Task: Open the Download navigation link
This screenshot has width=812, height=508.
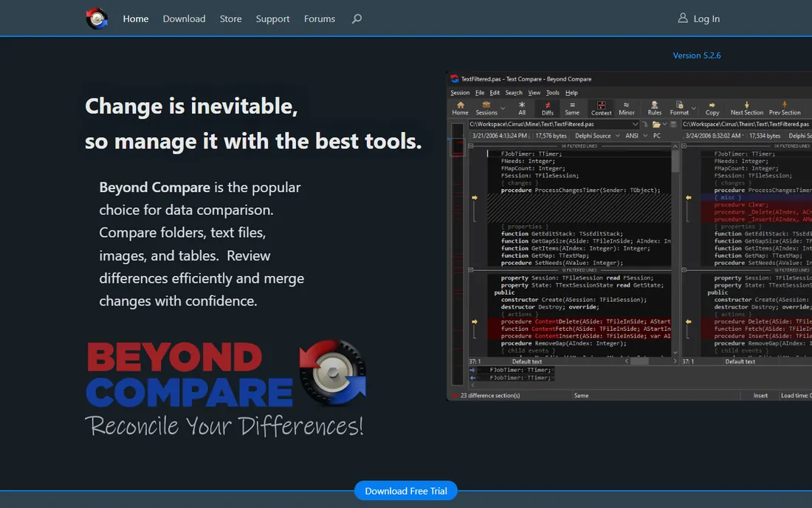Action: tap(184, 18)
